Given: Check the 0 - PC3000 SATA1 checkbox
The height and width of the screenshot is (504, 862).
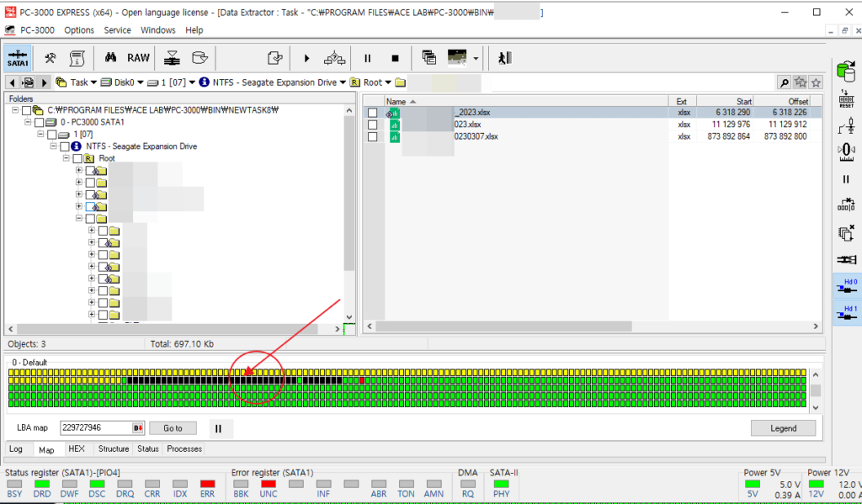Looking at the screenshot, I should (39, 123).
